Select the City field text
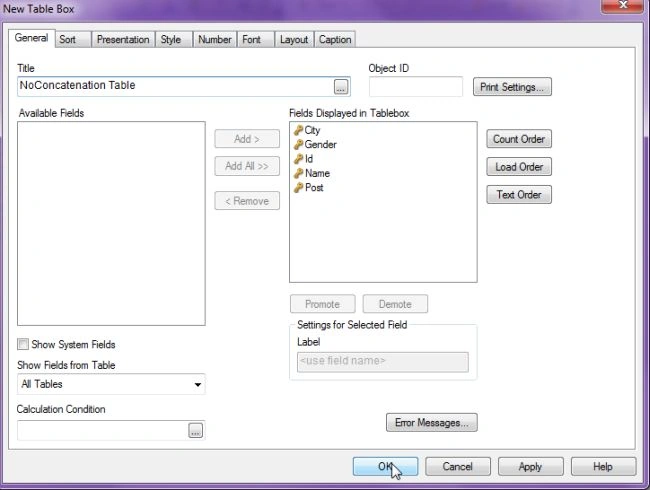This screenshot has height=490, width=650. tap(312, 130)
